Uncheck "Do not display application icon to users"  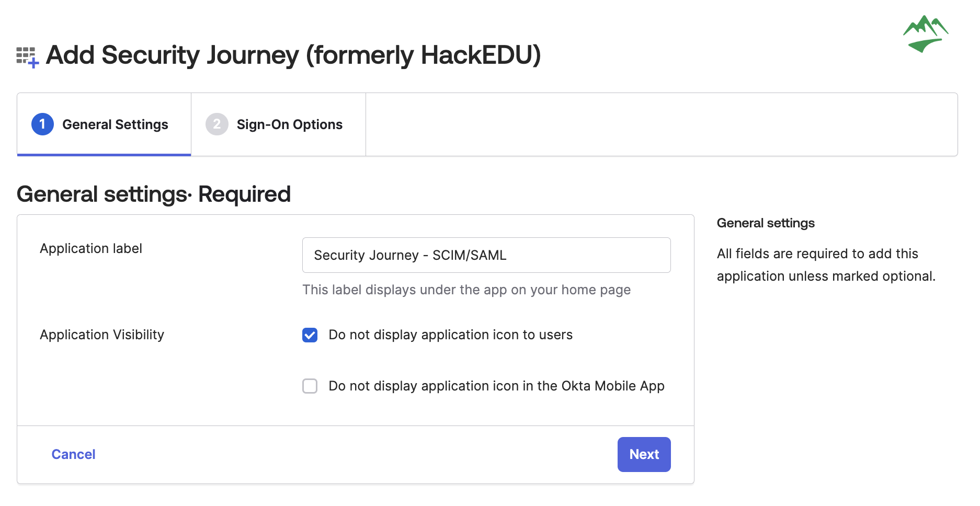310,335
